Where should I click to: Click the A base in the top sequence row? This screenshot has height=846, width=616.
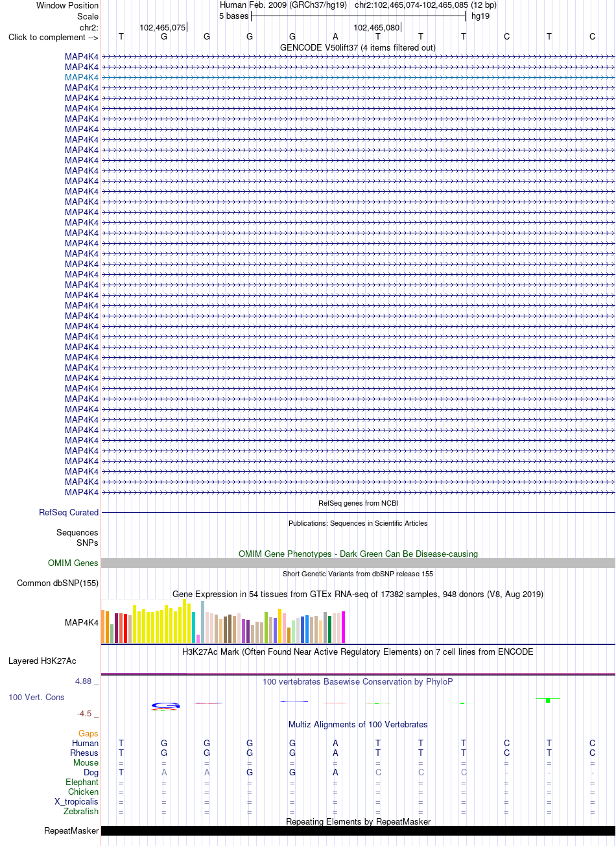[x=335, y=37]
